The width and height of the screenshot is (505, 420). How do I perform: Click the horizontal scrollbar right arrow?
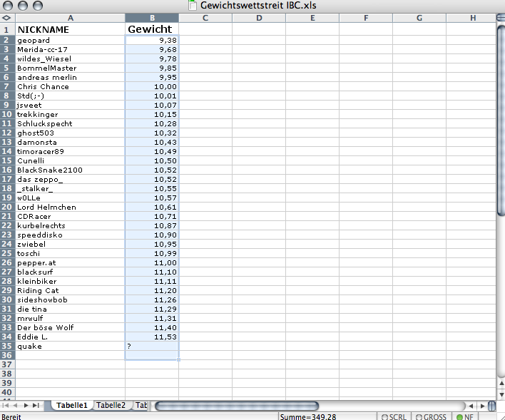coord(481,406)
